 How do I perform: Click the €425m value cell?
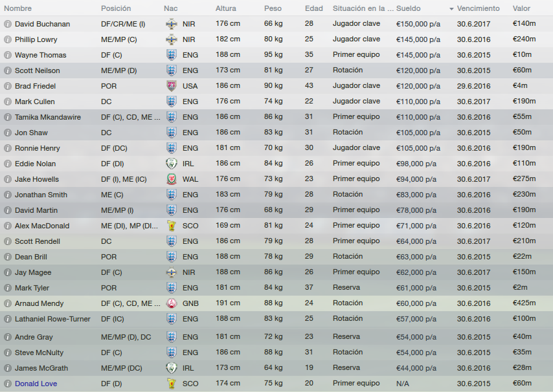(524, 303)
